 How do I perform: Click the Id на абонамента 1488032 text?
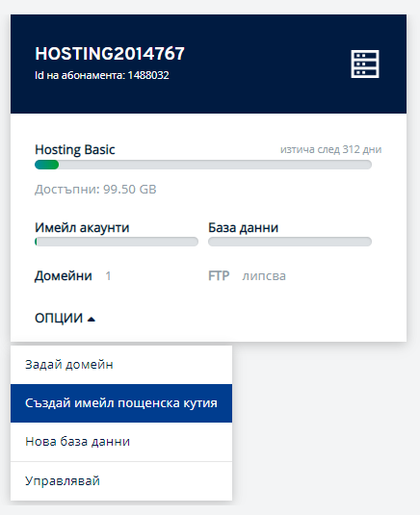[102, 75]
